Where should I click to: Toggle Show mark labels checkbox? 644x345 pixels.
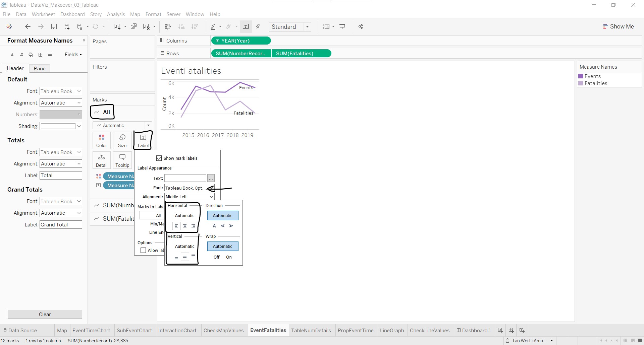(x=159, y=158)
